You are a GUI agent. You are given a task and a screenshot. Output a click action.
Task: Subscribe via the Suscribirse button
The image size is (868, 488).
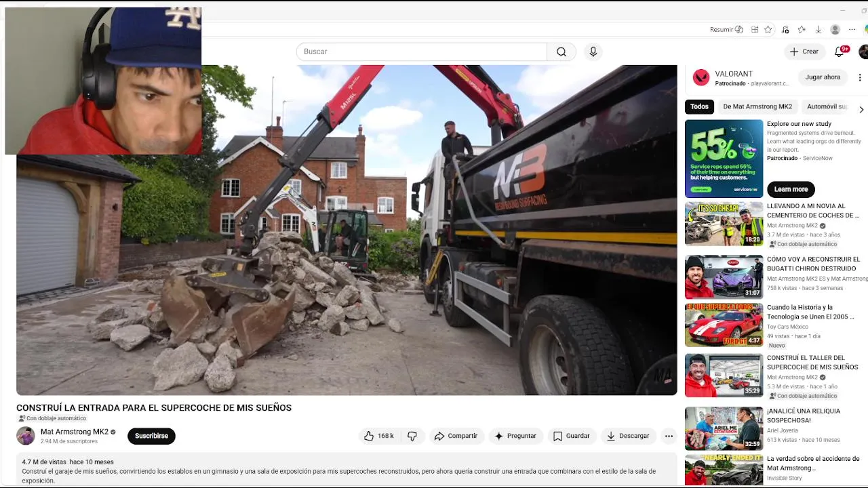click(x=151, y=436)
